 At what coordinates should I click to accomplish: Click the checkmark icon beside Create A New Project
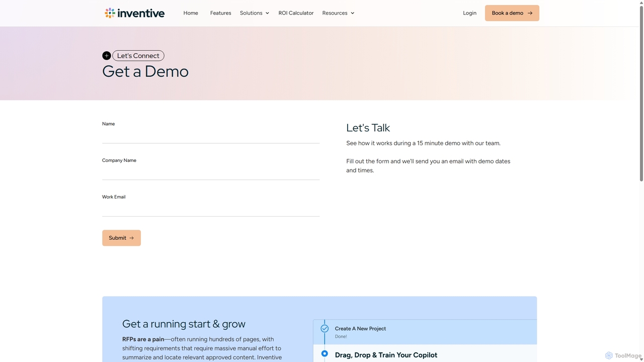pyautogui.click(x=325, y=328)
